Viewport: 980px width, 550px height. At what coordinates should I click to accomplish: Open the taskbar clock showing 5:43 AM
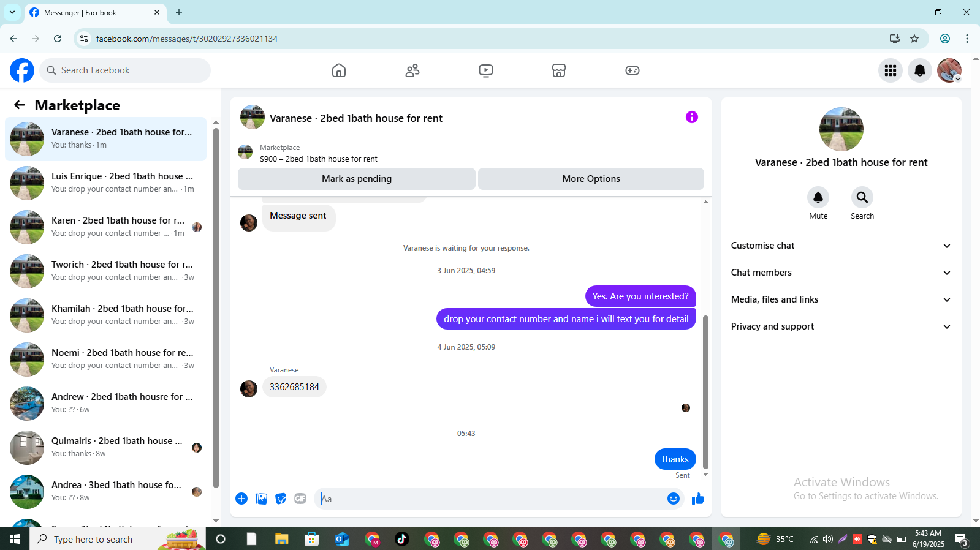pyautogui.click(x=928, y=539)
